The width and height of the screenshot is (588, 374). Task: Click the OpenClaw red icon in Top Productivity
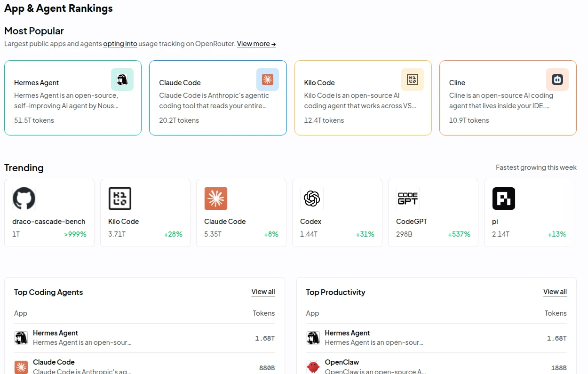click(x=313, y=367)
